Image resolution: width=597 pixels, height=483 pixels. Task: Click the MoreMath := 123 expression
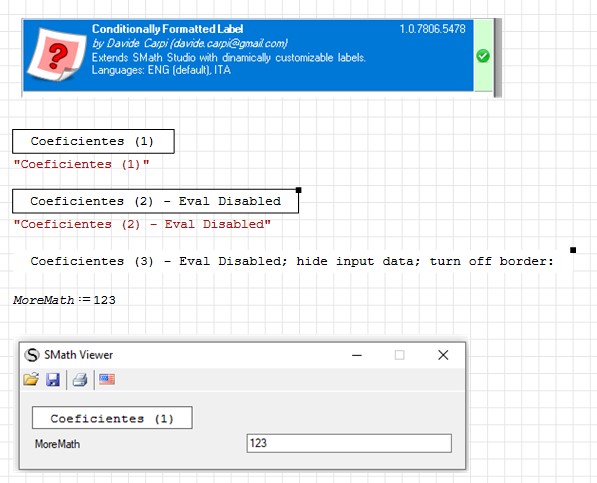(64, 300)
